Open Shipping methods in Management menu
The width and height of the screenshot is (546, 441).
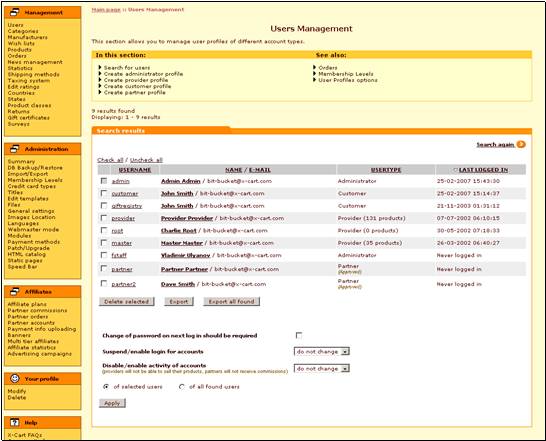pyautogui.click(x=33, y=74)
